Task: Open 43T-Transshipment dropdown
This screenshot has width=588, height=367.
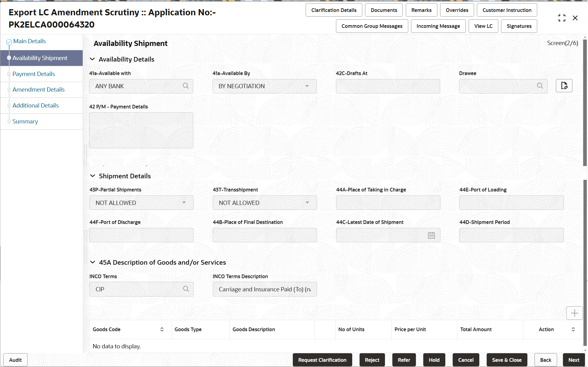Action: pos(307,203)
